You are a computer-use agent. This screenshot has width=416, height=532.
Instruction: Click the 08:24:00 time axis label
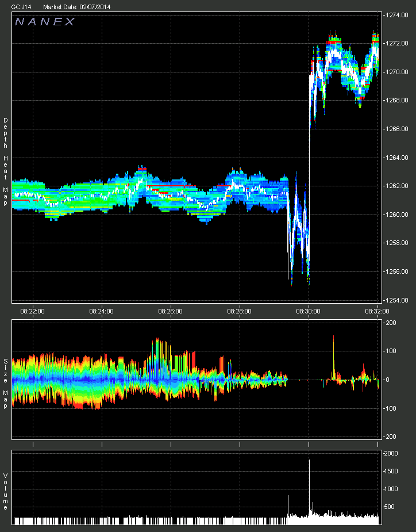[101, 311]
